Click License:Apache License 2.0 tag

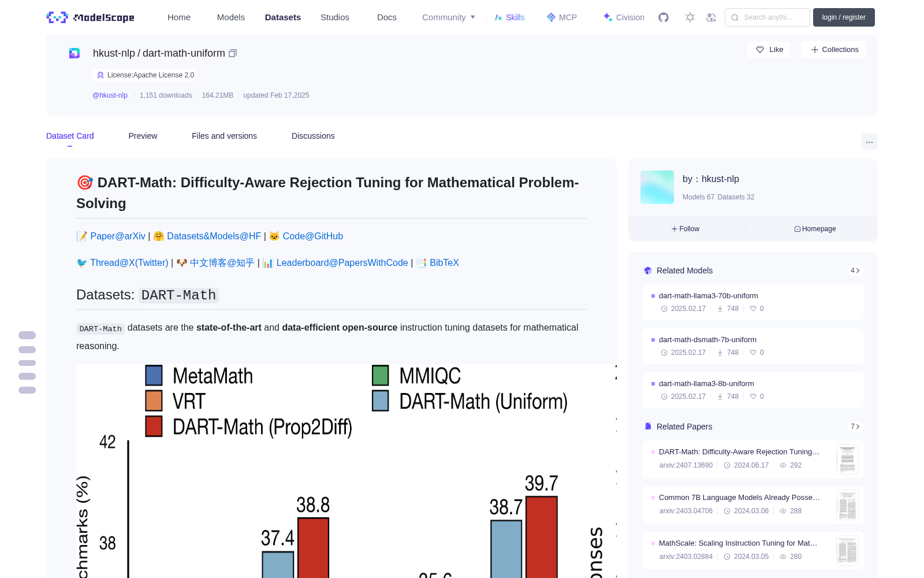pyautogui.click(x=145, y=75)
